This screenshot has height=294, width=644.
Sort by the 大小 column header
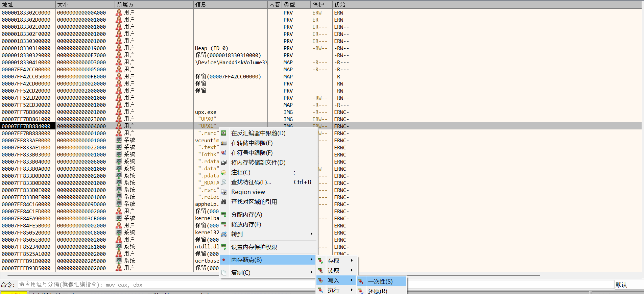coord(85,4)
